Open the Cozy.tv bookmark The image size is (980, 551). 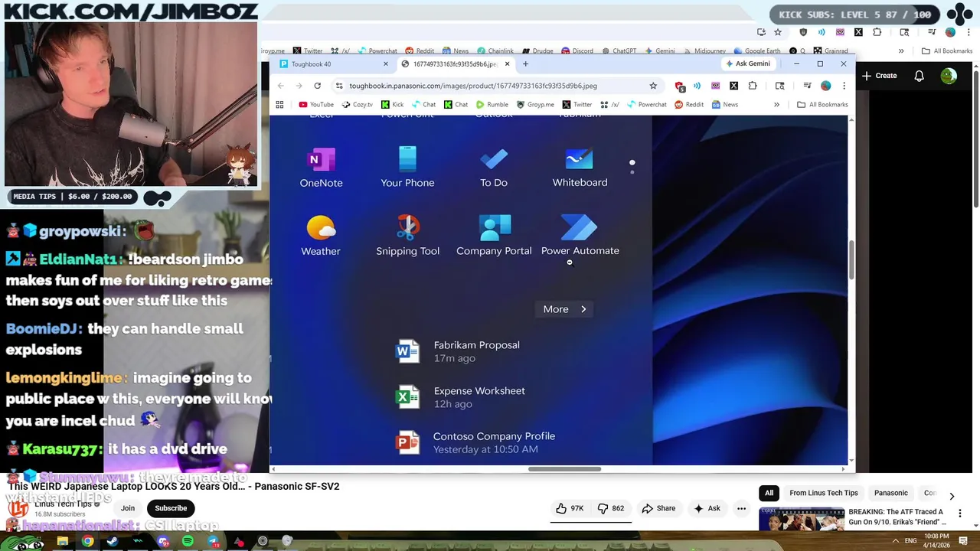tap(357, 105)
